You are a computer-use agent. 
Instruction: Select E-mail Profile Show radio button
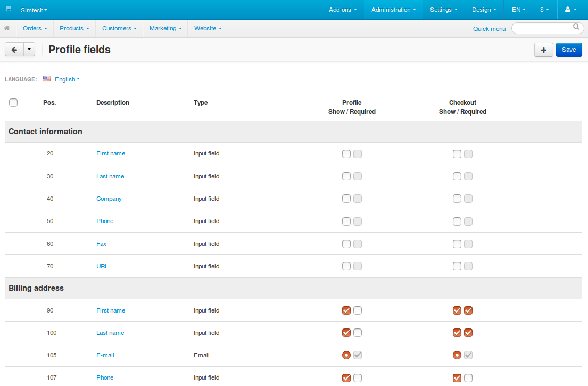click(x=346, y=355)
